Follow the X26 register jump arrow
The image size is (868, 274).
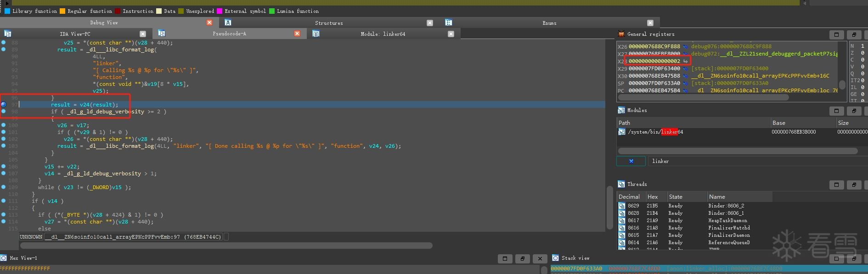pyautogui.click(x=685, y=46)
